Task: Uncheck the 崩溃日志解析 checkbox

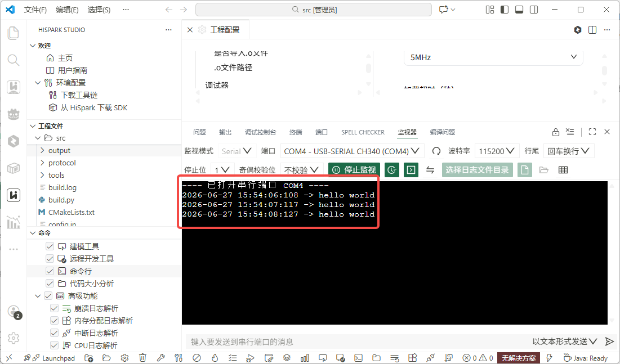Action: coord(55,308)
